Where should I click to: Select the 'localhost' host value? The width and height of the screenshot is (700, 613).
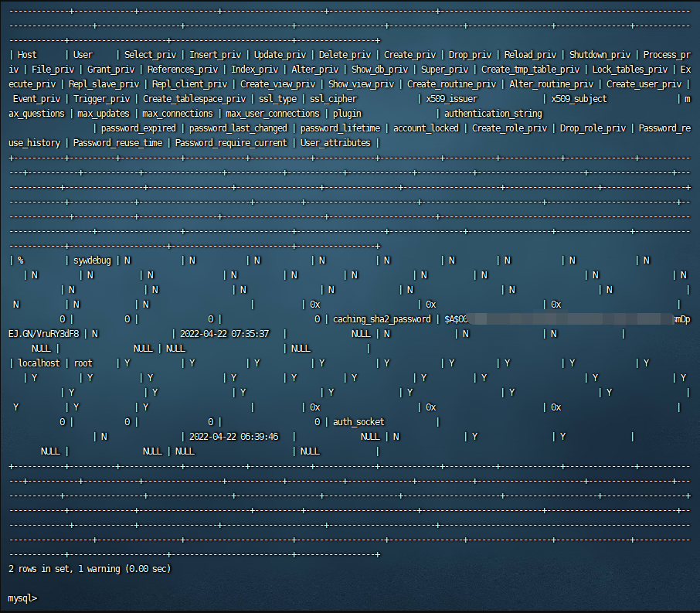click(39, 363)
